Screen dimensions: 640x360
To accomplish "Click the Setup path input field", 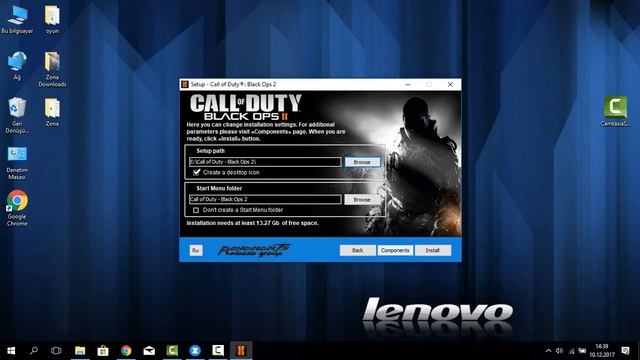I will pos(265,162).
